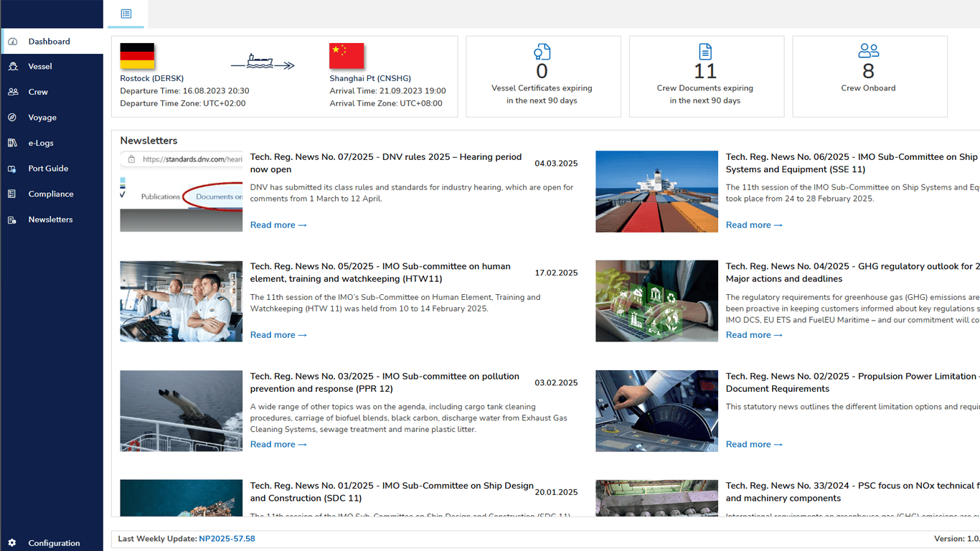Read more about DNV rules 2025 hearing
Screen dimensions: 980x551
point(278,225)
